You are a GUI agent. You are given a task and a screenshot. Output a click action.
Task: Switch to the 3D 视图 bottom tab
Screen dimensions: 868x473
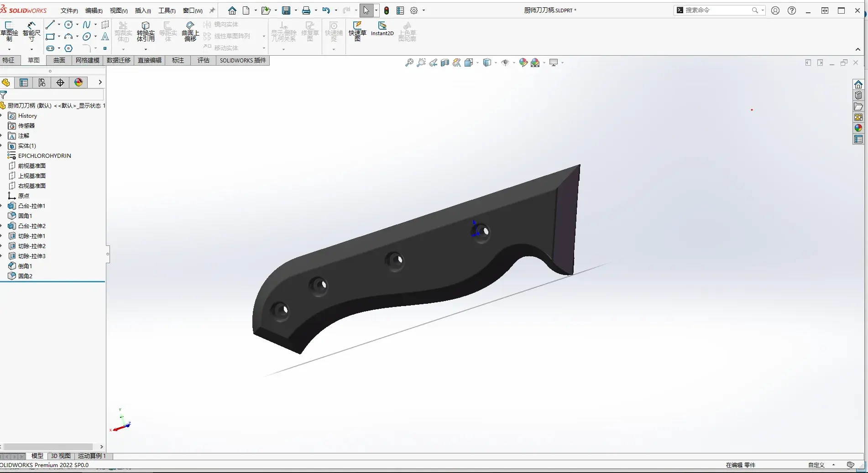[x=61, y=456]
